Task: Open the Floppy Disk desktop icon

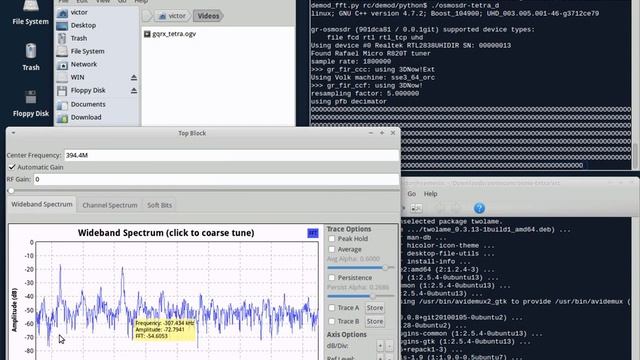Action: (x=31, y=103)
